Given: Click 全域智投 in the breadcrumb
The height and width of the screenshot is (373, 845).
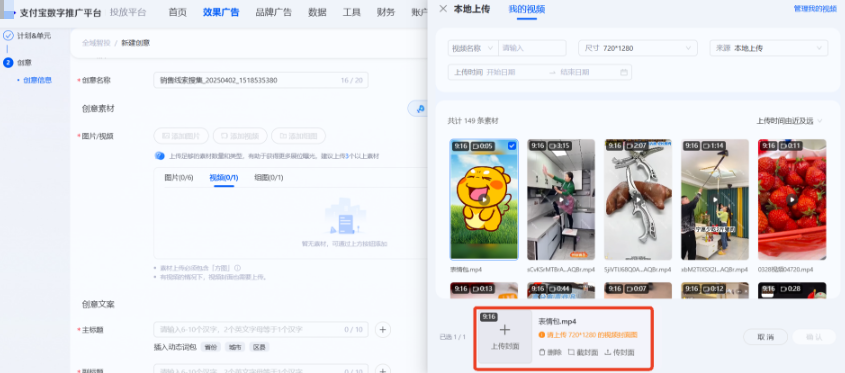Looking at the screenshot, I should [96, 43].
